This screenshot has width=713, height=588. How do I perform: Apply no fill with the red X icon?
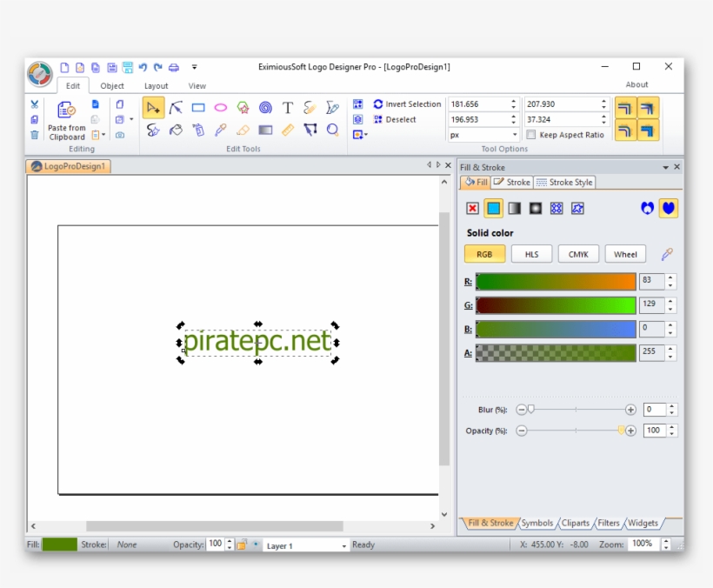point(472,209)
